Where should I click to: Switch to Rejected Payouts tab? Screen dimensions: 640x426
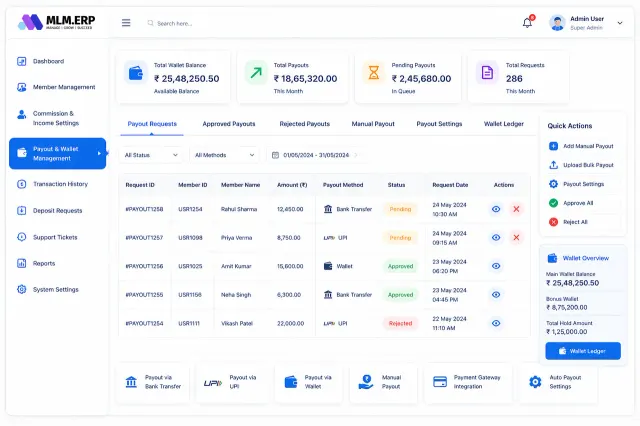[304, 124]
